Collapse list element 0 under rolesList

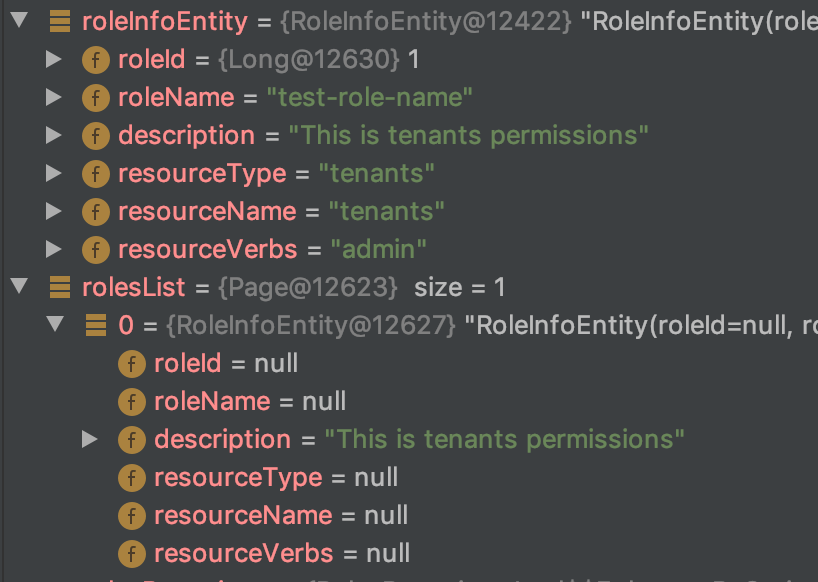tap(55, 325)
